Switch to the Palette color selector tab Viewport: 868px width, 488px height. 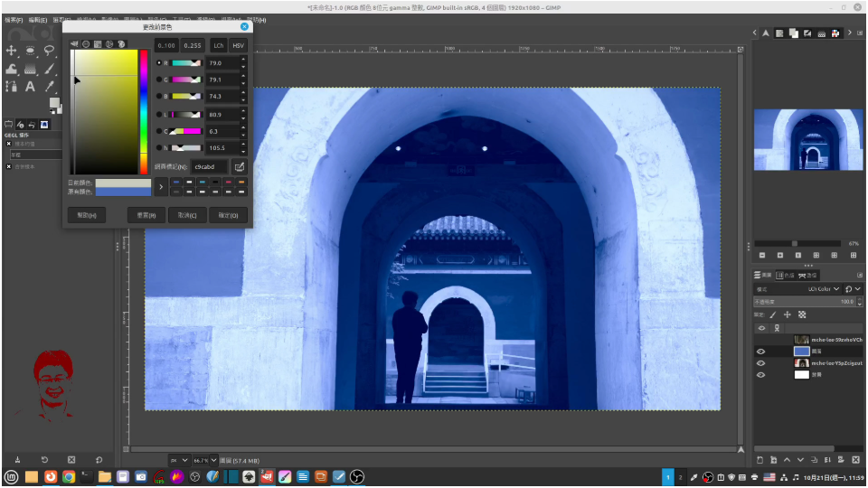point(121,44)
